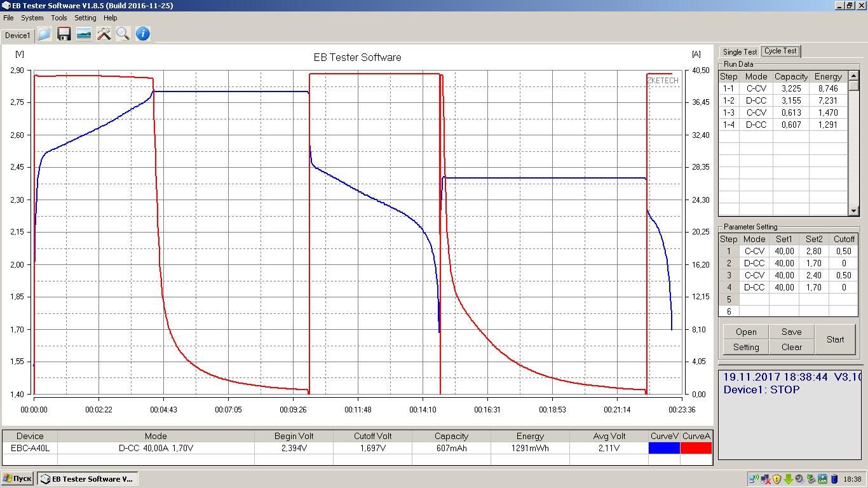Click the yellow security shield tray icon

coord(776,479)
